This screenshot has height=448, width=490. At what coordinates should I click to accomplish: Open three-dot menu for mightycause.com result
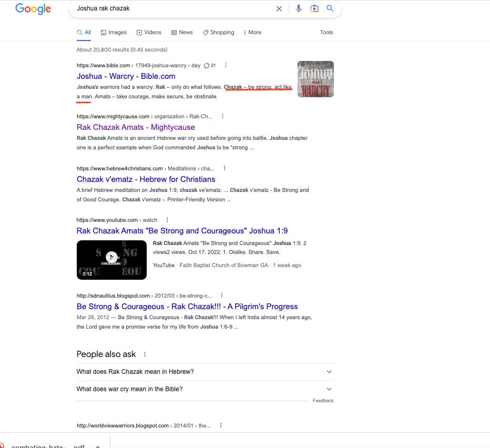pos(222,116)
